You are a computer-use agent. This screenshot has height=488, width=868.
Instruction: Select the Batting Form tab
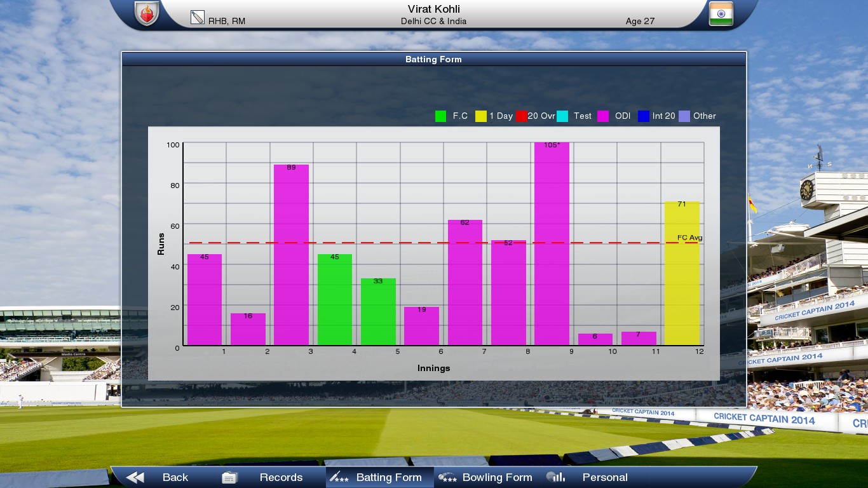379,477
